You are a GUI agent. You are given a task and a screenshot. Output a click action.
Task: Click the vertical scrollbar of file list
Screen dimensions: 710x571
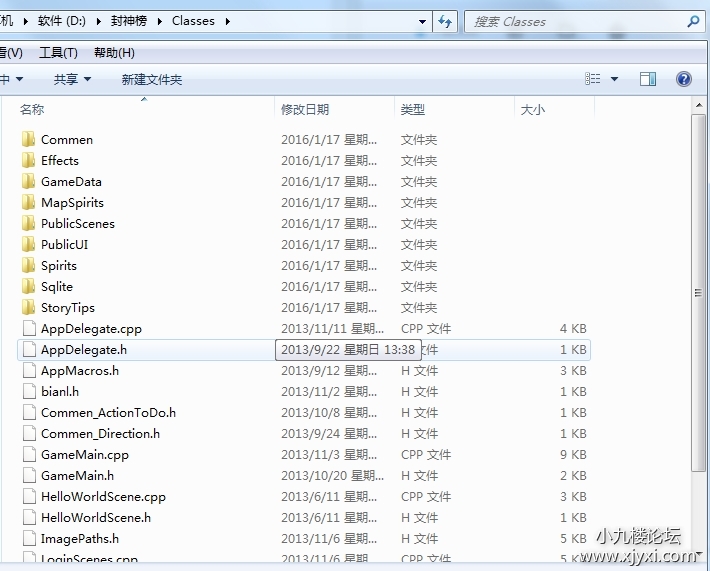pos(699,300)
